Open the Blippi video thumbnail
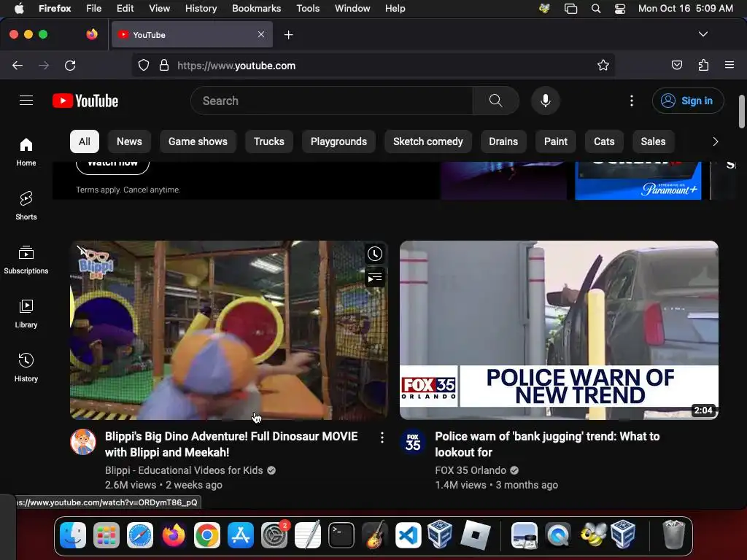The width and height of the screenshot is (747, 560). pyautogui.click(x=229, y=330)
